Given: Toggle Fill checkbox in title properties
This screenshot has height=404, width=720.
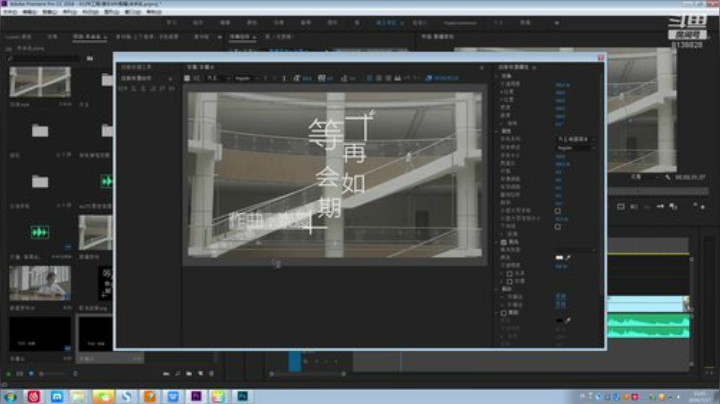Looking at the screenshot, I should pos(504,242).
